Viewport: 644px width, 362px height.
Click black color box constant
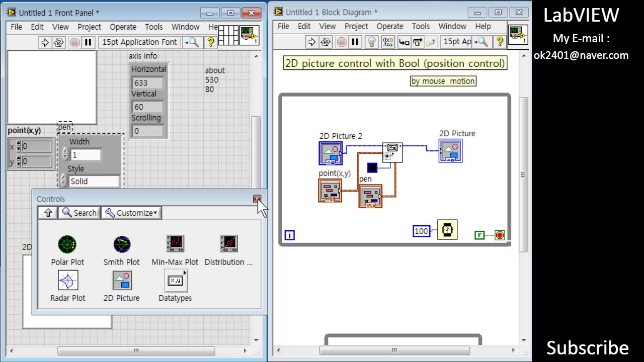point(372,168)
